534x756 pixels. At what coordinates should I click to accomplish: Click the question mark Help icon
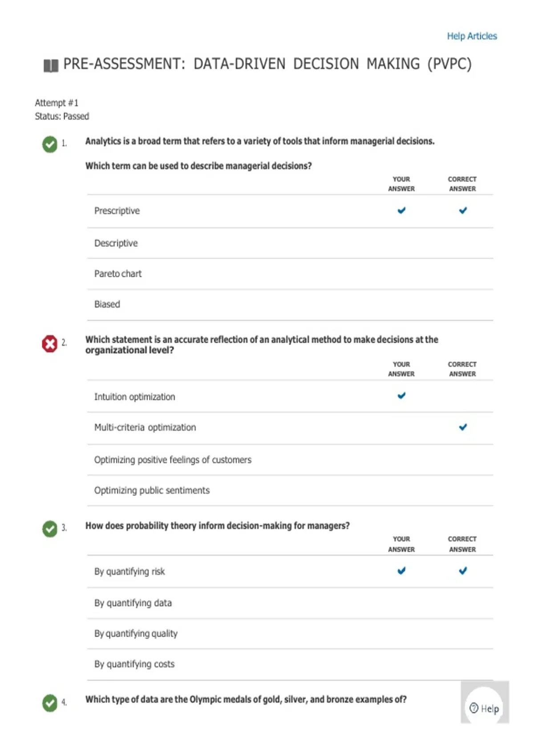click(x=474, y=708)
